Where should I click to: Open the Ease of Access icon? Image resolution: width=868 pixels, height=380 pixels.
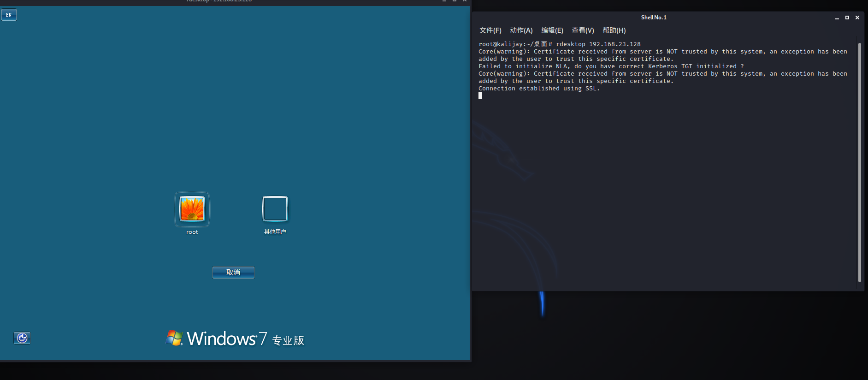(22, 338)
